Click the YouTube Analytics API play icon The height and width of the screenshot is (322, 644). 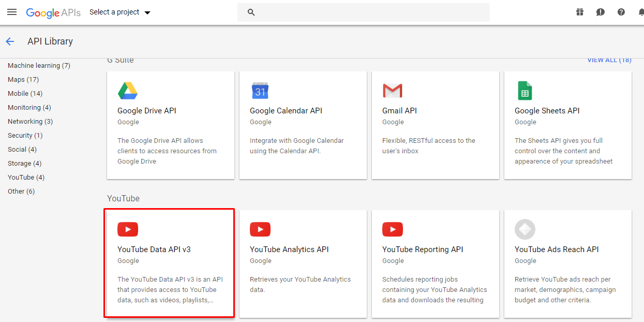(260, 229)
